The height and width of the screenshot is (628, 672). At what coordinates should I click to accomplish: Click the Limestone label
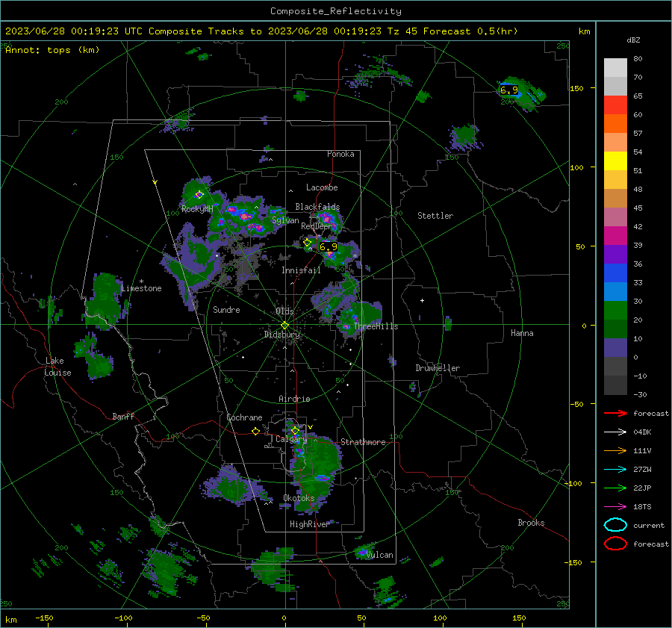click(x=141, y=288)
